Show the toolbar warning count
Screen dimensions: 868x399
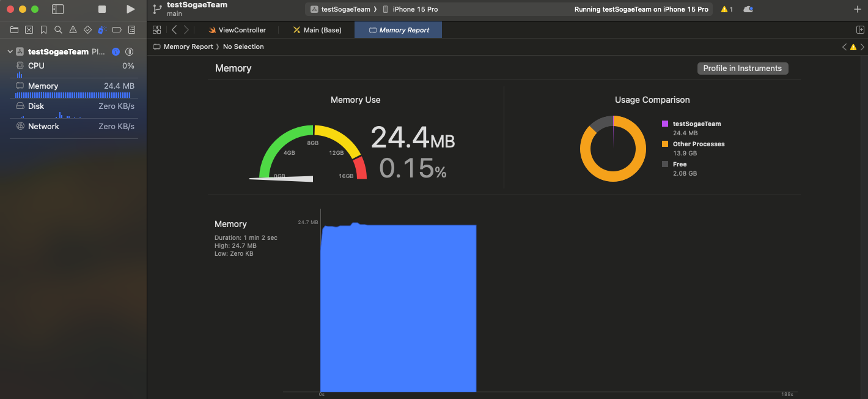tap(726, 9)
